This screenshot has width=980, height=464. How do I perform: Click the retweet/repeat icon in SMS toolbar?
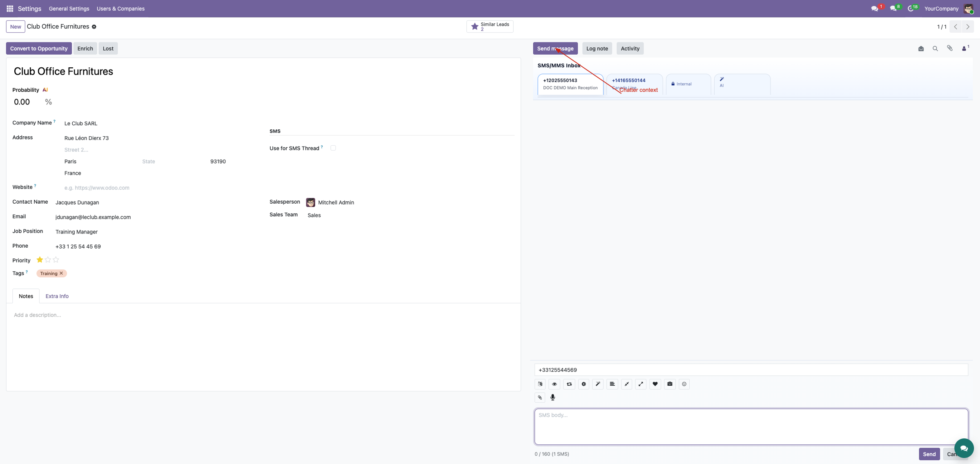click(x=569, y=384)
